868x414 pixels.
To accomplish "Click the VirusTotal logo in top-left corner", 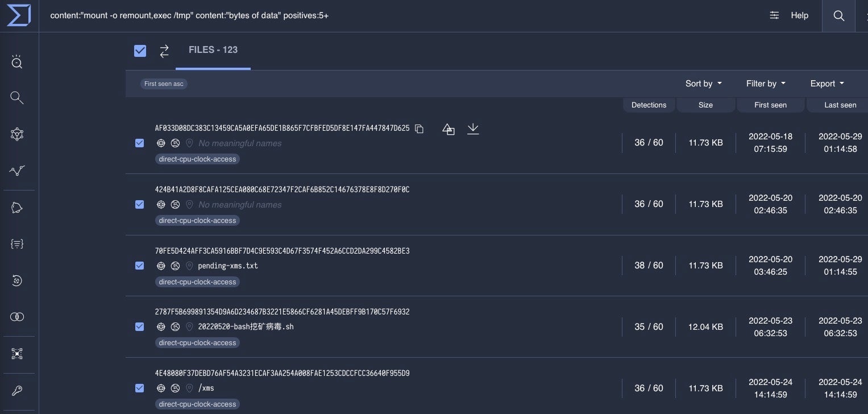I will tap(19, 15).
